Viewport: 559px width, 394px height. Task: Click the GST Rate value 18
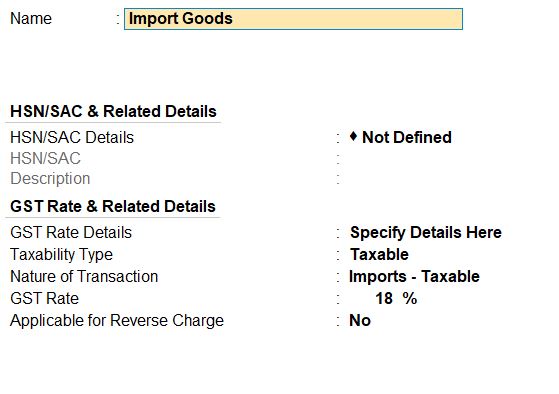[x=384, y=298]
